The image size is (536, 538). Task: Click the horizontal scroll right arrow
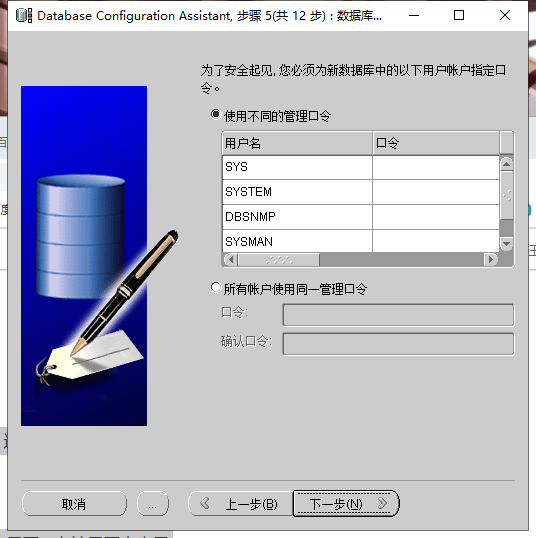point(491,259)
